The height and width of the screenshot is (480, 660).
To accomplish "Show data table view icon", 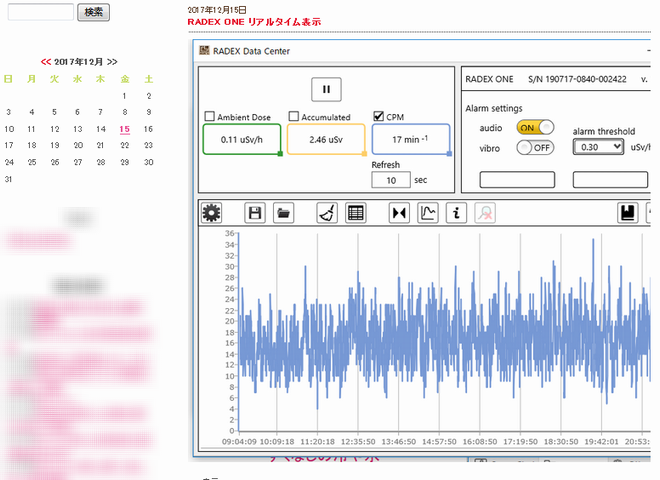I will [356, 213].
